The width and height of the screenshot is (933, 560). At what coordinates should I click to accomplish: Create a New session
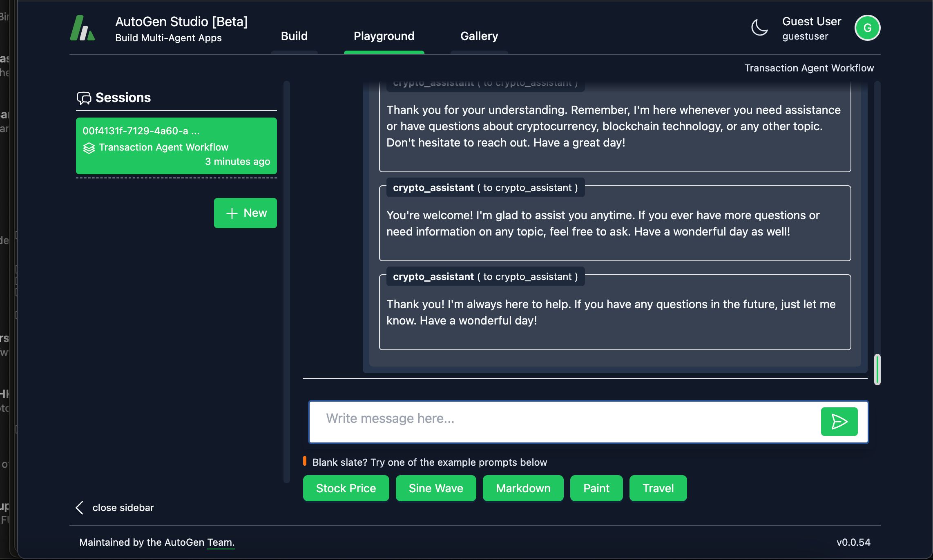[x=246, y=213]
